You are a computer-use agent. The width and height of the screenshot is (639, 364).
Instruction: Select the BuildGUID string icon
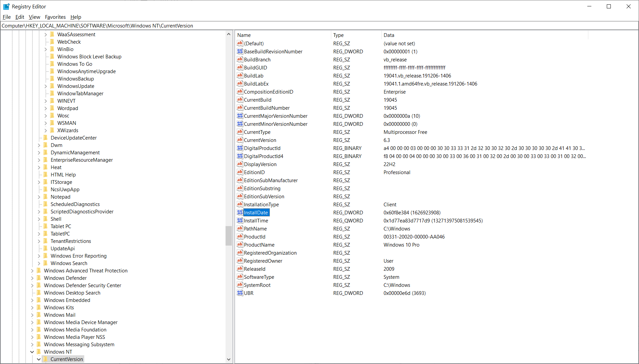click(x=240, y=67)
